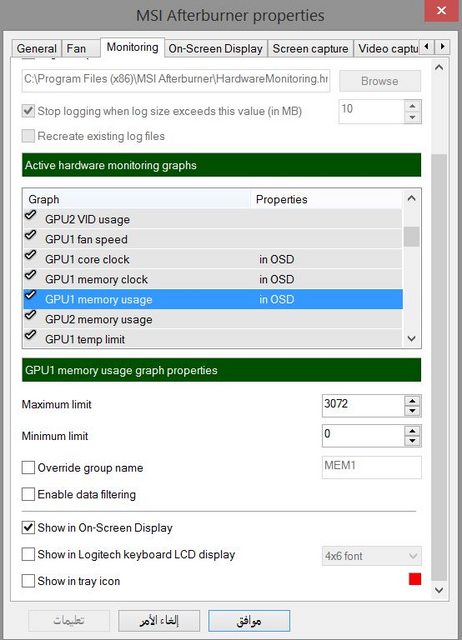Click the تعليمات (Help) button
The width and height of the screenshot is (462, 640).
coord(69,621)
